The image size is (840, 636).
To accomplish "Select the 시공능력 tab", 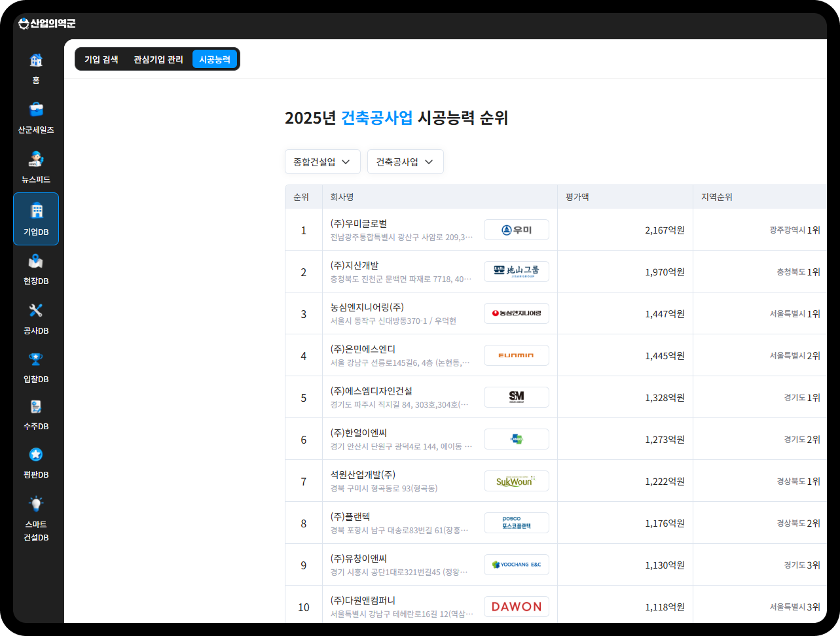I will point(215,60).
